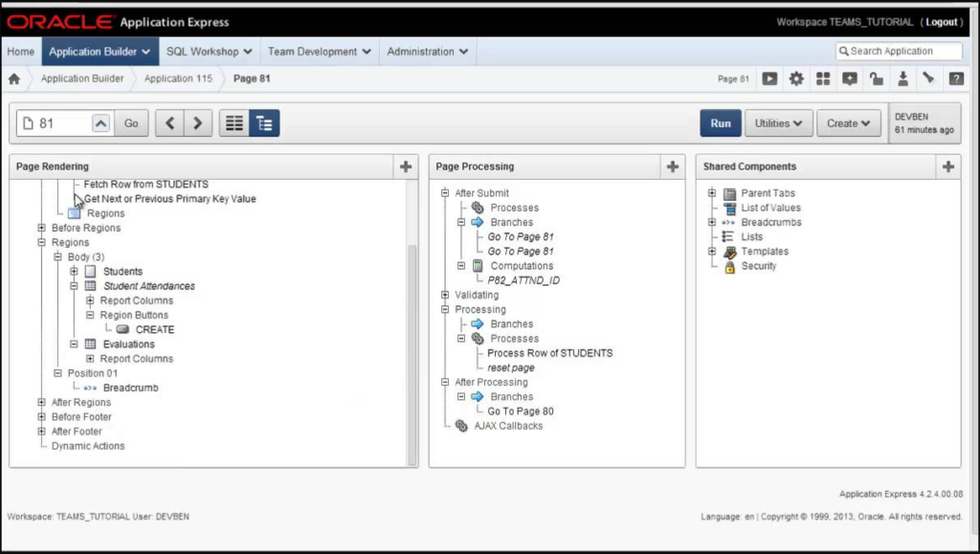Screen dimensions: 980x554
Task: Switch to Component View icon
Action: (x=234, y=123)
